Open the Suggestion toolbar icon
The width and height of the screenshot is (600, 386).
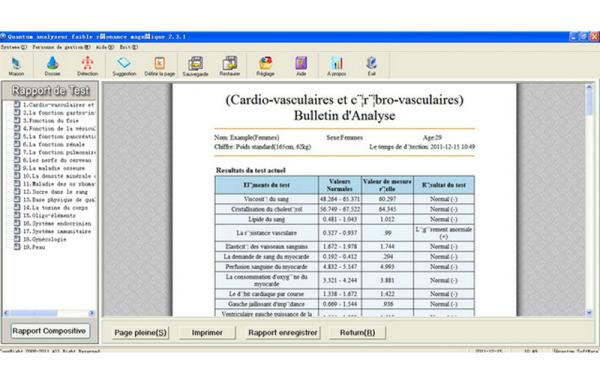[x=124, y=66]
